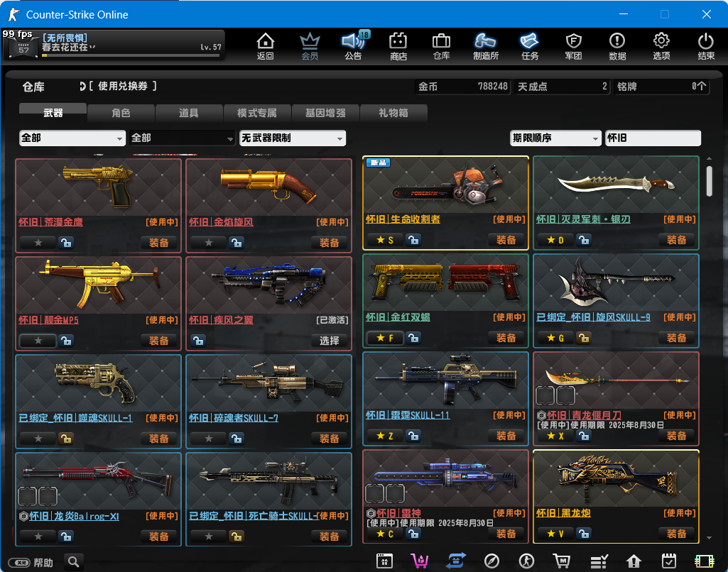Click the M shopping cart icon
728x572 pixels.
(x=562, y=561)
